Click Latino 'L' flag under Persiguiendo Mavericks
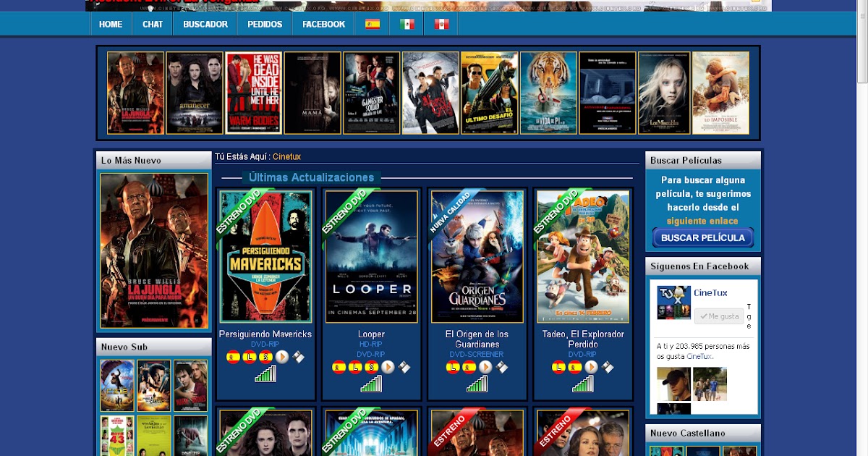868x456 pixels. 250,357
